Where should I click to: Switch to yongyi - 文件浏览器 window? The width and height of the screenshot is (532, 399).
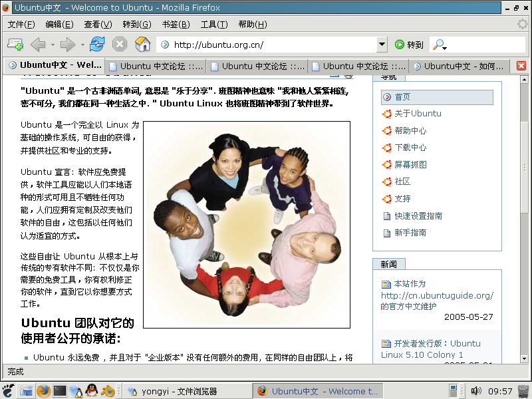tap(186, 391)
